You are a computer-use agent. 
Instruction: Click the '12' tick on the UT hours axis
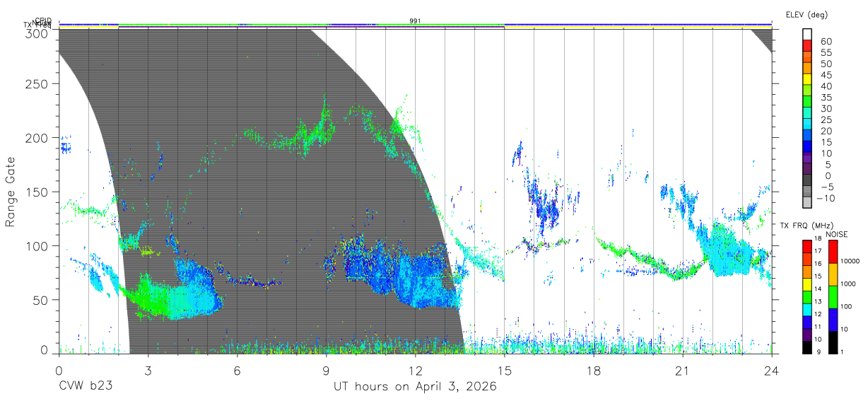[415, 370]
